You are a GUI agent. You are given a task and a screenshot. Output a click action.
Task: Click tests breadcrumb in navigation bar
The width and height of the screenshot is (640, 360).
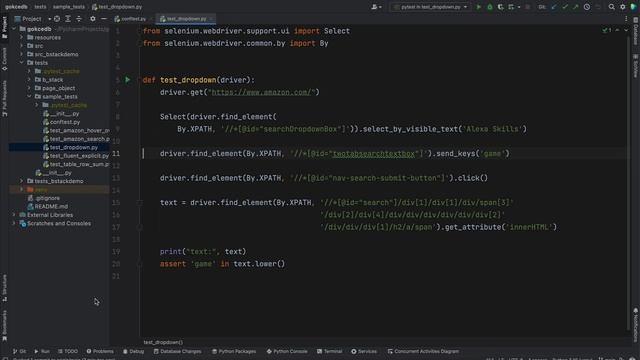[x=40, y=7]
